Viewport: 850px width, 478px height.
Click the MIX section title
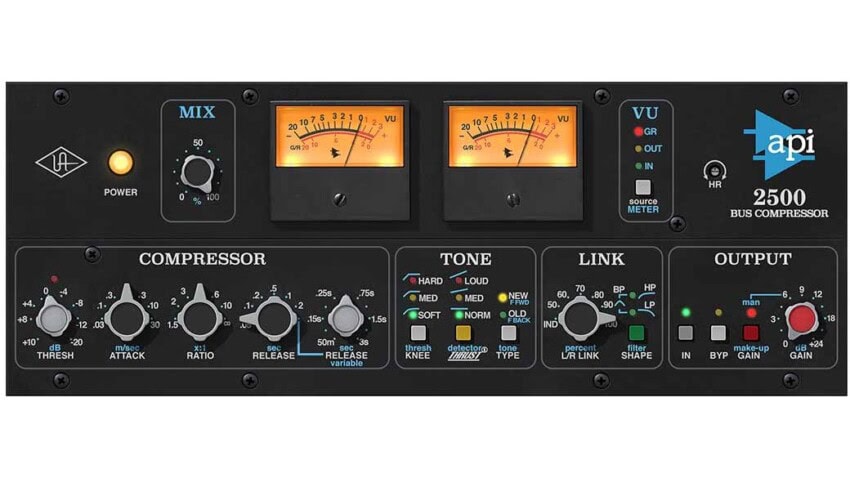pyautogui.click(x=197, y=113)
